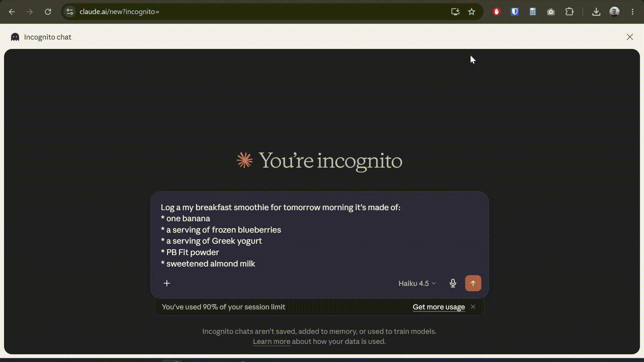Open the Bitwarden shield extension
This screenshot has width=644, height=362.
[515, 12]
